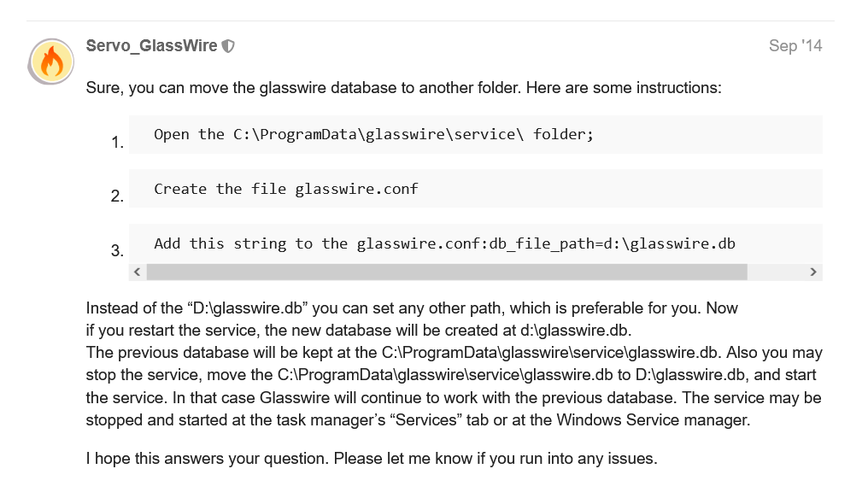Click list number 1 marker

click(117, 143)
